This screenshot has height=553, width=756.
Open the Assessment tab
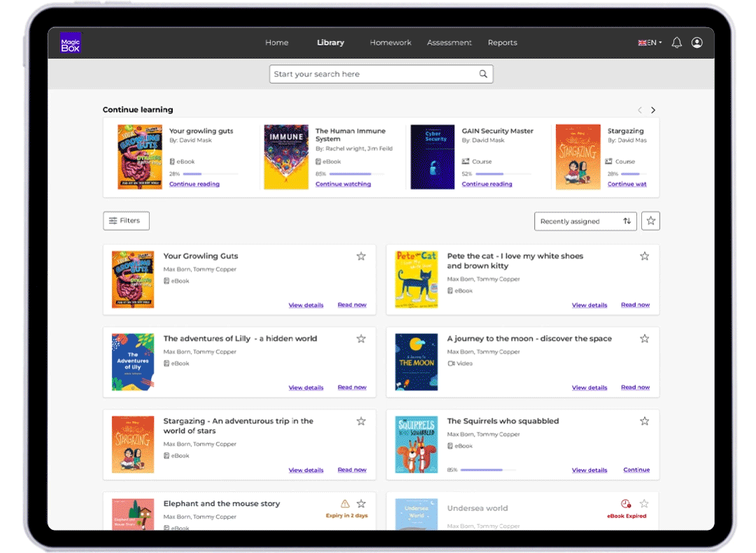[449, 43]
